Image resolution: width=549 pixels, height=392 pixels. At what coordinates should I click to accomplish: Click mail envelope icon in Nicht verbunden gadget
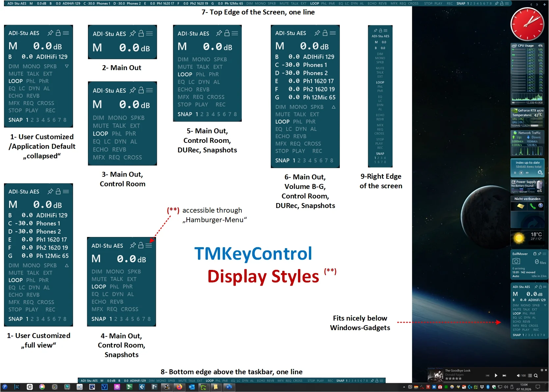521,206
